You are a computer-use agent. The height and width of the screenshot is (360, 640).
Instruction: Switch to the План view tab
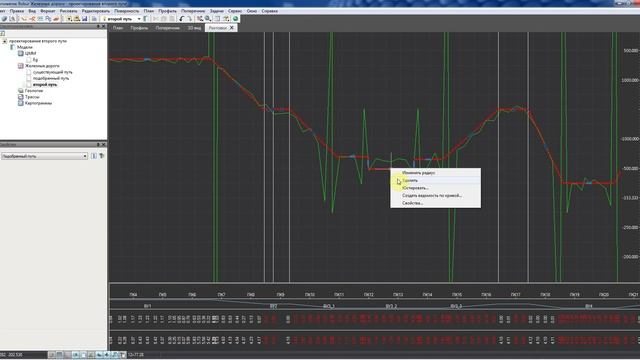pyautogui.click(x=118, y=28)
